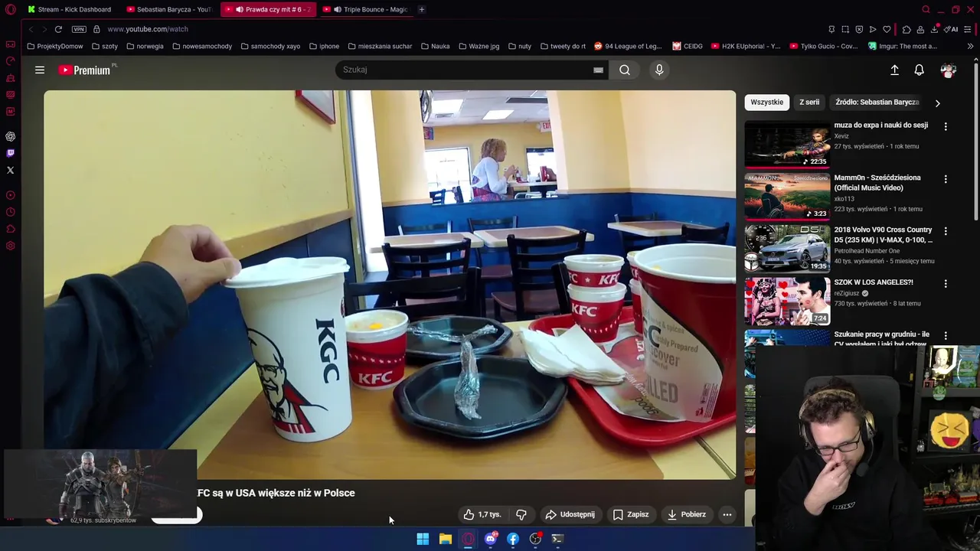This screenshot has width=980, height=551.
Task: Open the on-screen keyboard in search box
Action: [598, 70]
